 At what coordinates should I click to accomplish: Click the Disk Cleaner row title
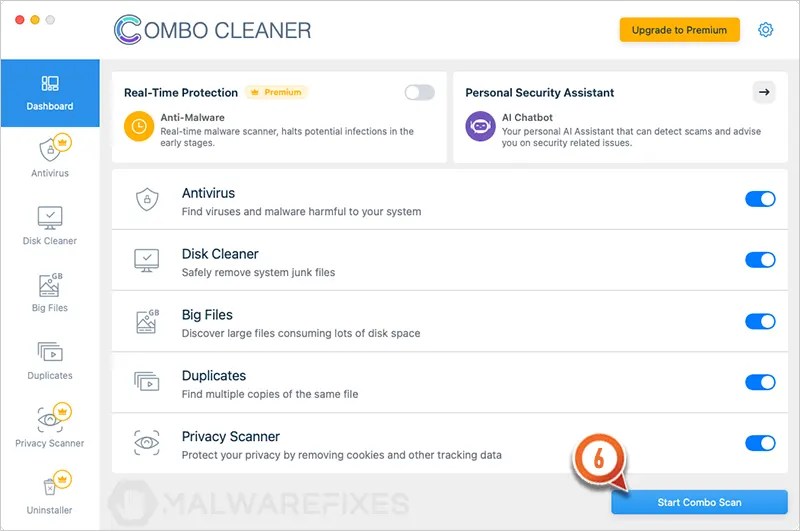click(220, 254)
